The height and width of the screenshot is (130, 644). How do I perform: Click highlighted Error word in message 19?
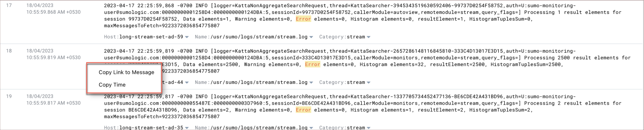(x=303, y=110)
